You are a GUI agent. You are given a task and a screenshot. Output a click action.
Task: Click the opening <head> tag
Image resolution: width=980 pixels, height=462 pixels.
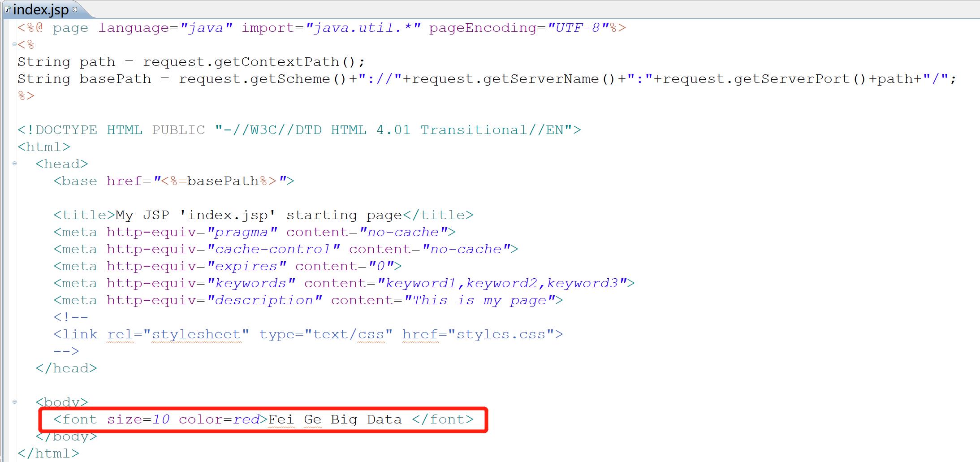pyautogui.click(x=62, y=164)
